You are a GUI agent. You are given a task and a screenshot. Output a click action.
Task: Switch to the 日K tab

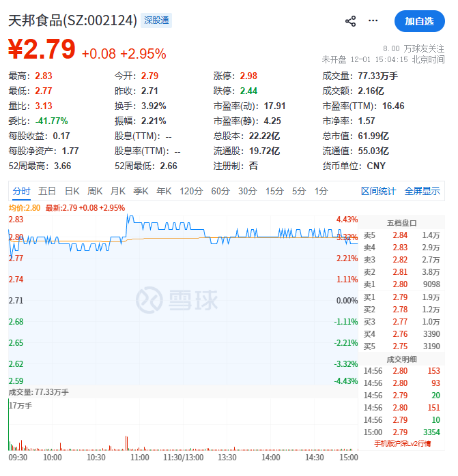(x=72, y=191)
